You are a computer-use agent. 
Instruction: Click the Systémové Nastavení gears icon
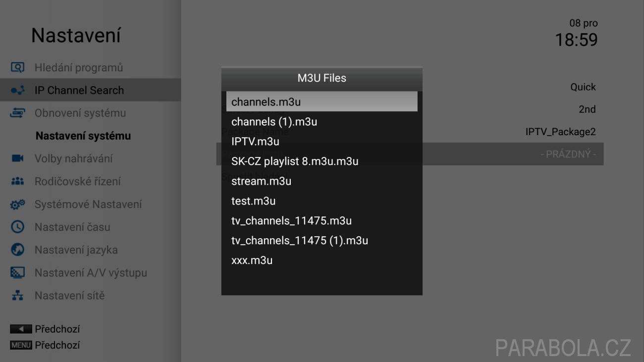17,204
